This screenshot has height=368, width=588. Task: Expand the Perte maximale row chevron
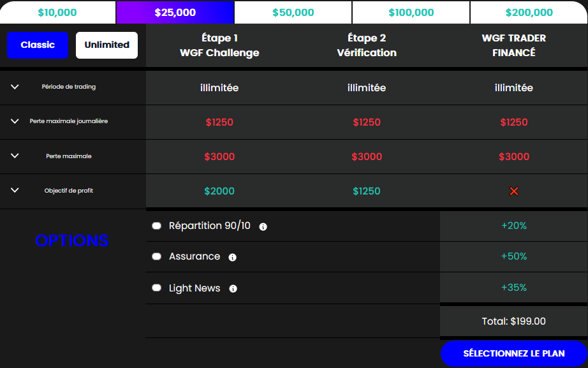click(x=15, y=156)
